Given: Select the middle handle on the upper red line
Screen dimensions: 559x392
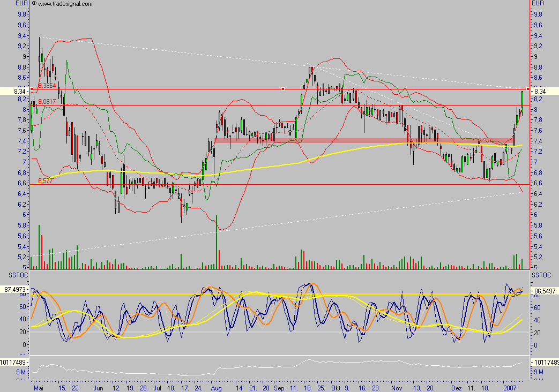Looking at the screenshot, I should pos(282,88).
